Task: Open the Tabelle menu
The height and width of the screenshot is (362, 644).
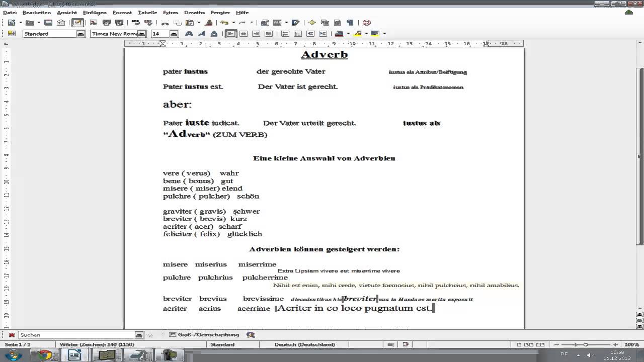Action: 147,12
